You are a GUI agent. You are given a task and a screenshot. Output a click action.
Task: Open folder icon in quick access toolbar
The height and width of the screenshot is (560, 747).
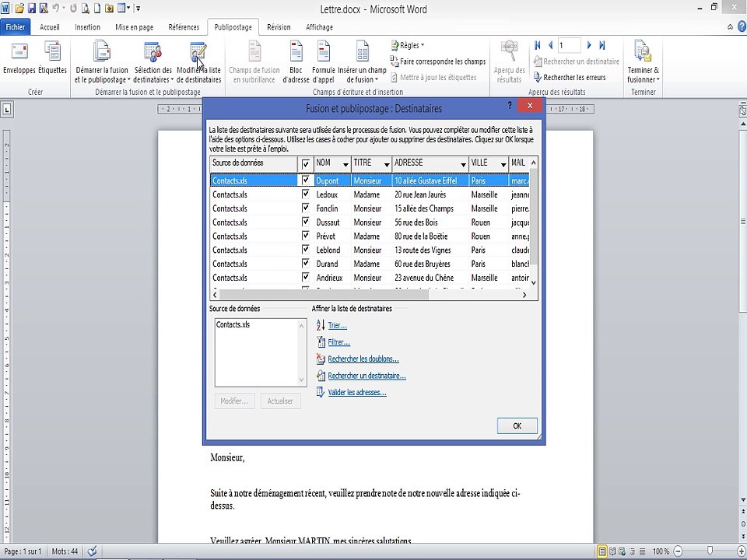(20, 8)
